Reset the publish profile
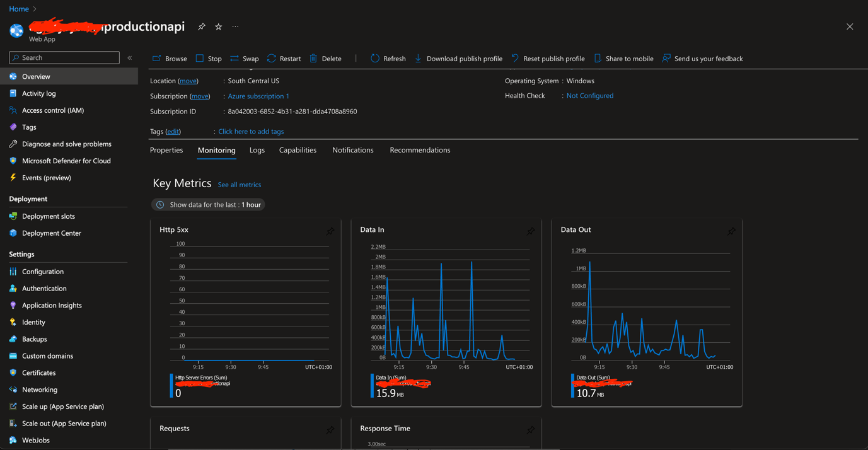The image size is (868, 450). [x=548, y=59]
